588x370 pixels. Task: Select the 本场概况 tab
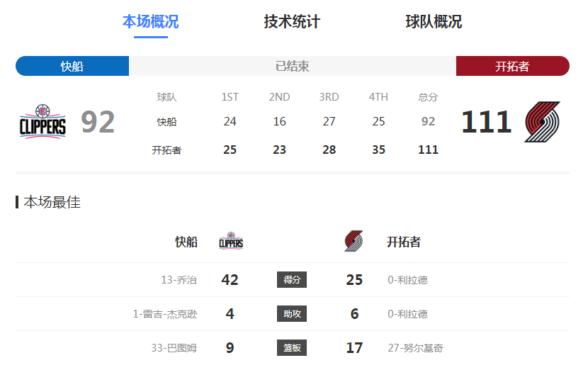(x=151, y=22)
